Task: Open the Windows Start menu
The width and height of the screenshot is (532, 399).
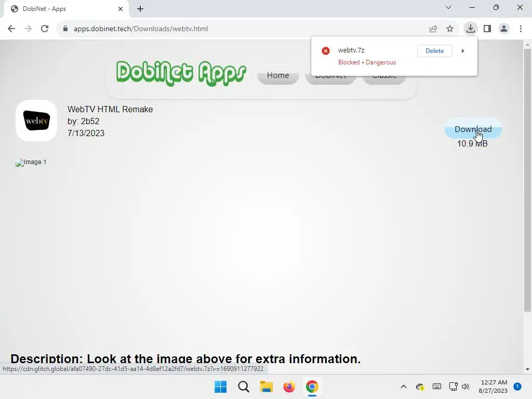Action: (220, 387)
